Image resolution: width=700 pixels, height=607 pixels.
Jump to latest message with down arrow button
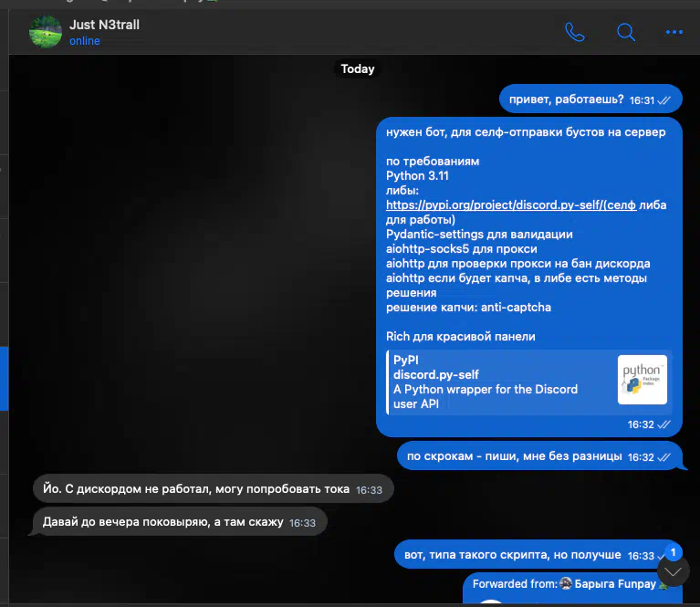point(674,570)
